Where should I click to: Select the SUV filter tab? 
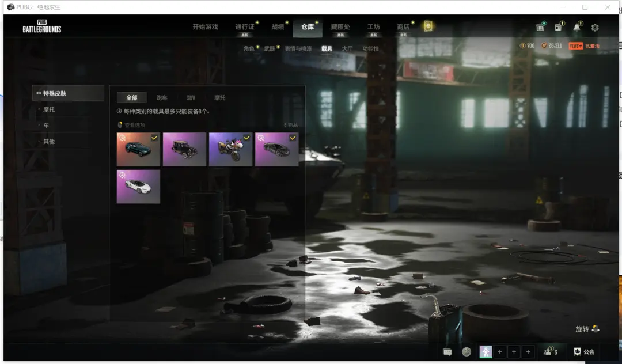click(x=191, y=98)
